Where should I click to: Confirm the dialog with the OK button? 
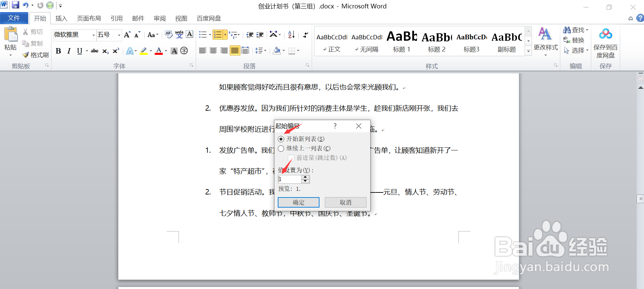point(299,202)
